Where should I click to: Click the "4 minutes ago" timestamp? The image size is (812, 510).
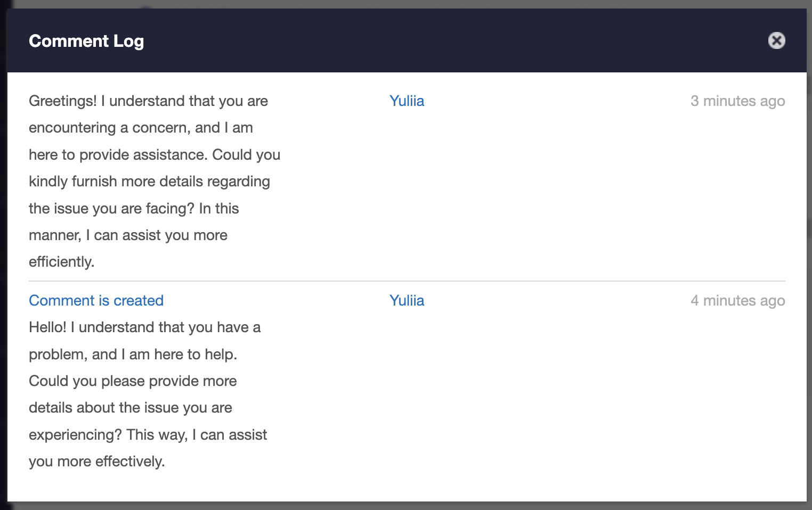[x=737, y=301]
